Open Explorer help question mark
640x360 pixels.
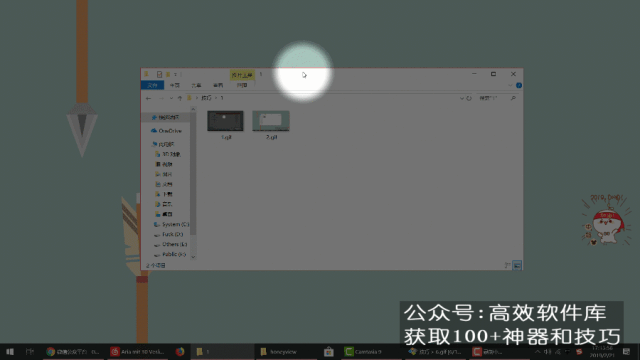click(519, 85)
